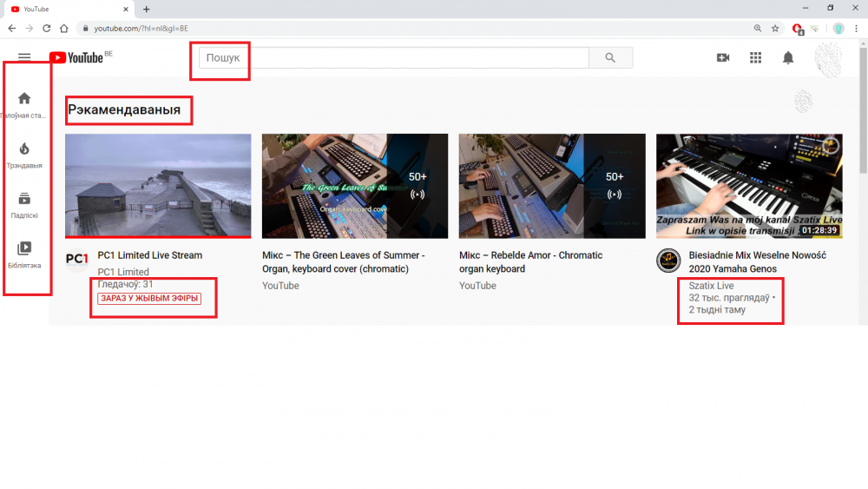Open Biesiadnie Mix Yamaha Genos thumbnail
Screen dimensions: 868x489
749,186
